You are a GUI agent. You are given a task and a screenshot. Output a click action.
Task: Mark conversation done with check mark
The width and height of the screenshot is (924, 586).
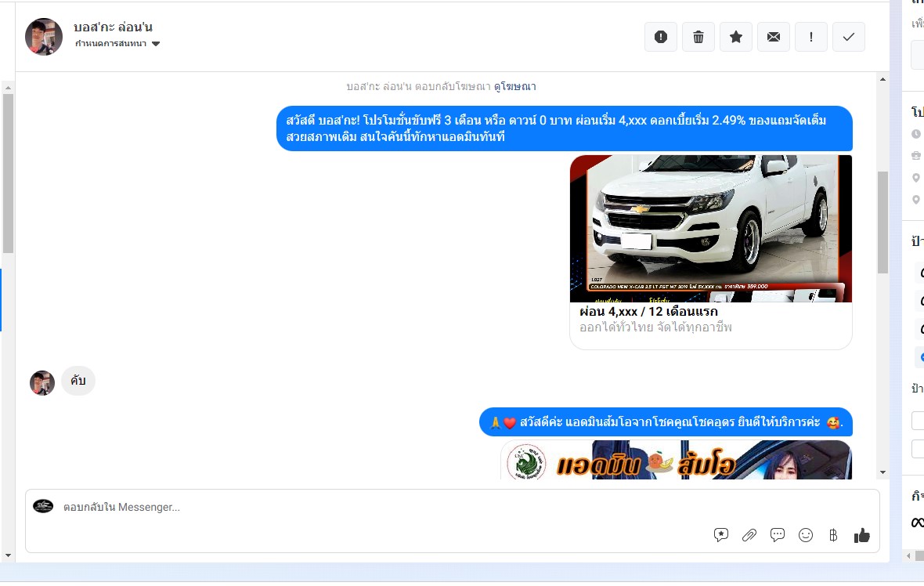point(849,37)
